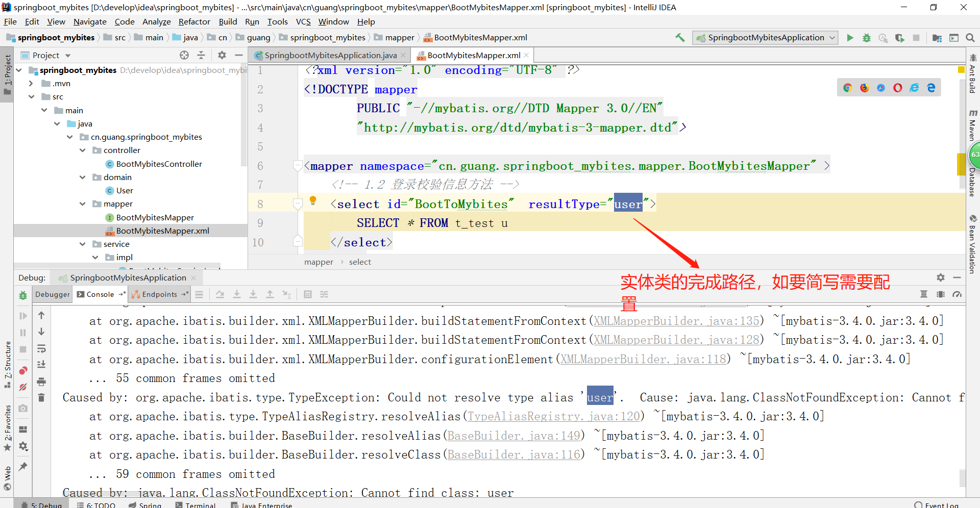Open BaseBuilder.java:149 stack link
The height and width of the screenshot is (508, 980).
(514, 436)
